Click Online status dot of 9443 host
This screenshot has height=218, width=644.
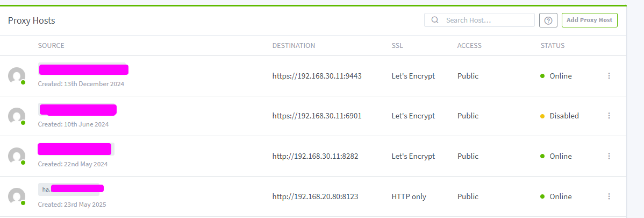point(542,76)
